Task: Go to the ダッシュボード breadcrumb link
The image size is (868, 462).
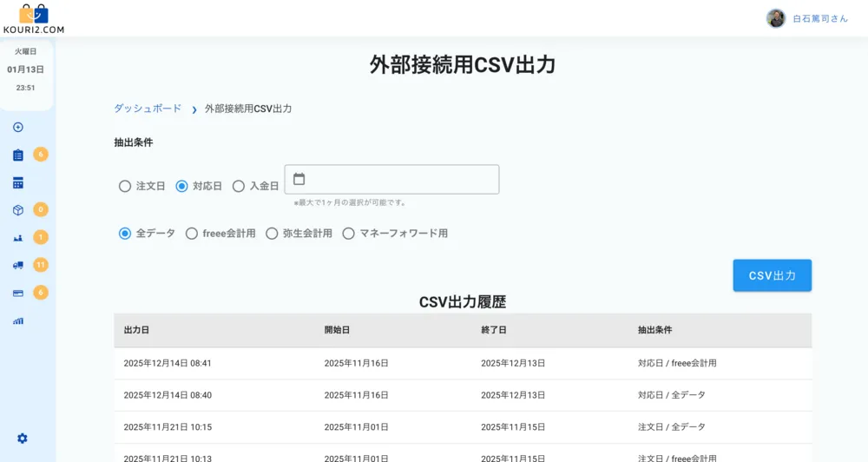Action: click(148, 109)
